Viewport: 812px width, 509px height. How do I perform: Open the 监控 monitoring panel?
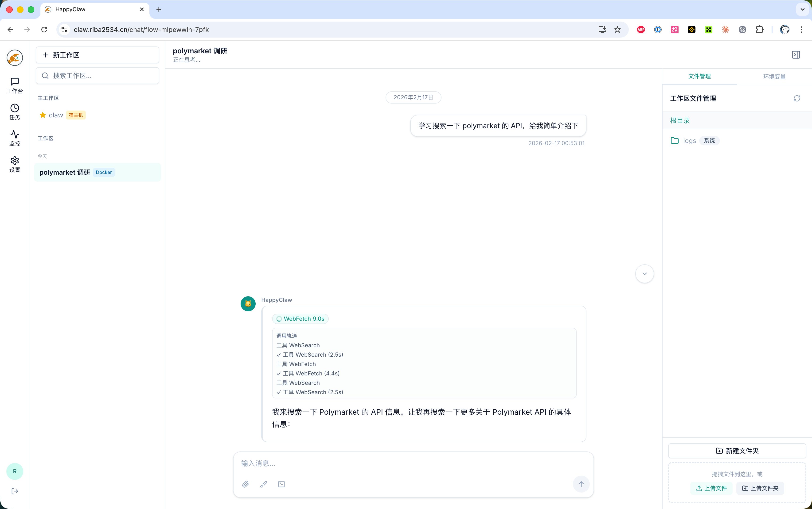click(x=15, y=138)
